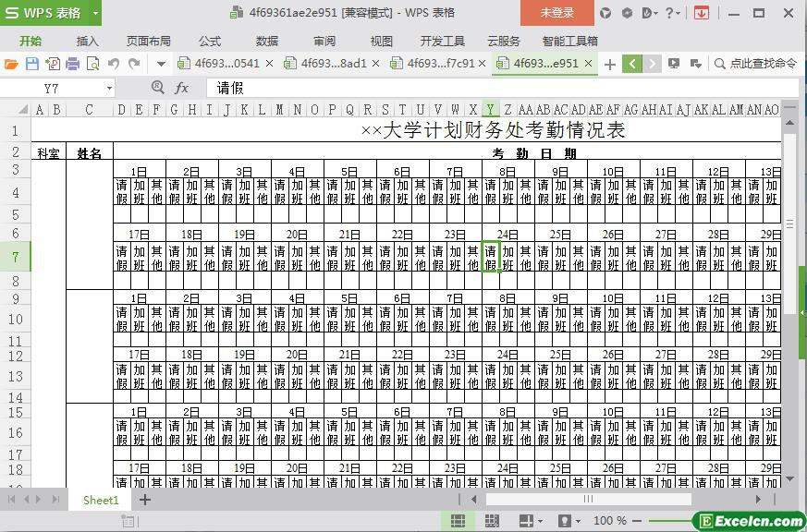
Task: Select row 7 header
Action: pyautogui.click(x=16, y=257)
